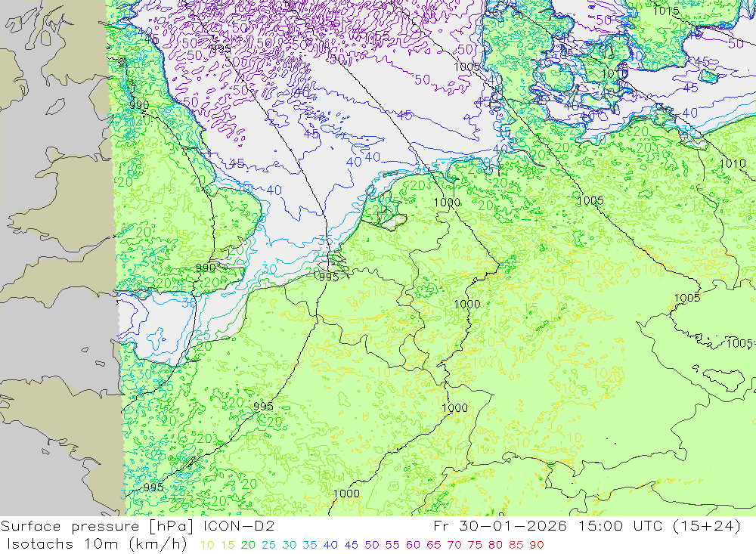The image size is (756, 554).
Task: Select the blue 40 value in bottom legend
Action: click(x=330, y=545)
